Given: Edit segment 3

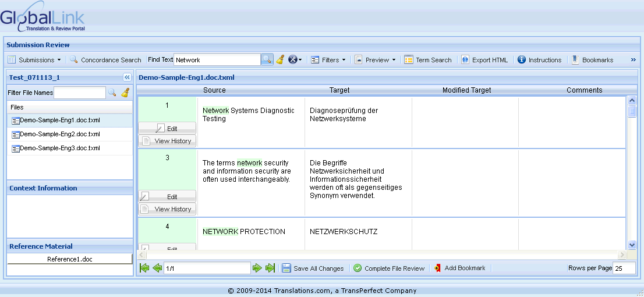Looking at the screenshot, I should (167, 196).
